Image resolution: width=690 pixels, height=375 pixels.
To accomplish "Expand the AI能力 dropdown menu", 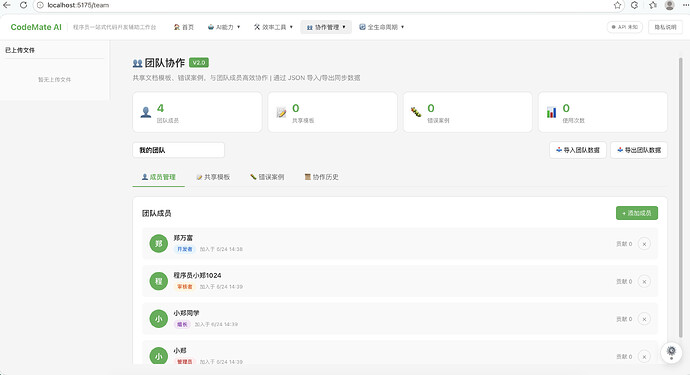I will (224, 27).
